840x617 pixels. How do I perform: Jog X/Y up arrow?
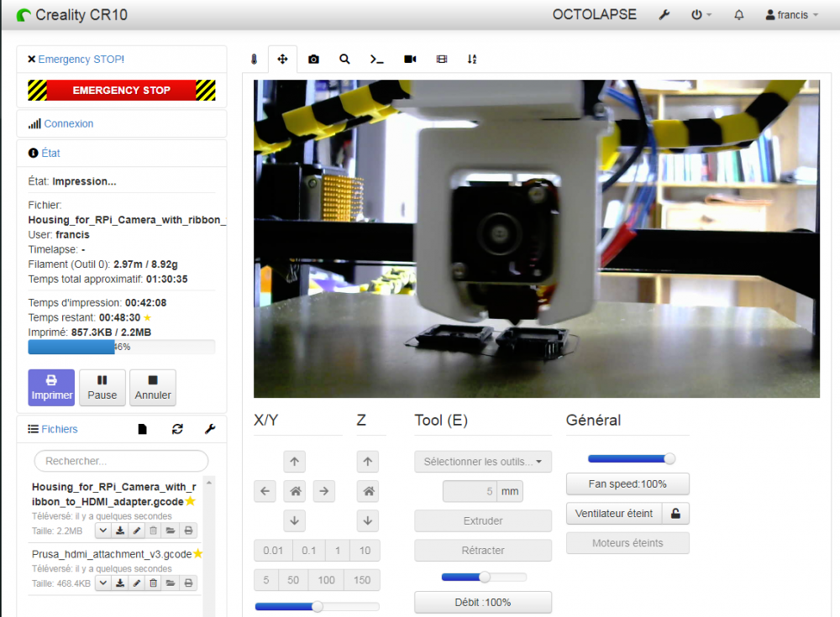point(295,462)
